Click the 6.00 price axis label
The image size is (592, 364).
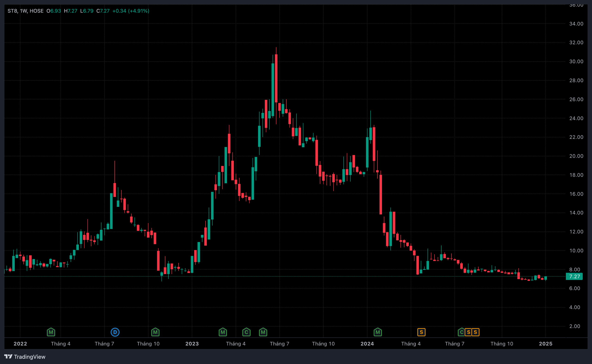click(574, 288)
